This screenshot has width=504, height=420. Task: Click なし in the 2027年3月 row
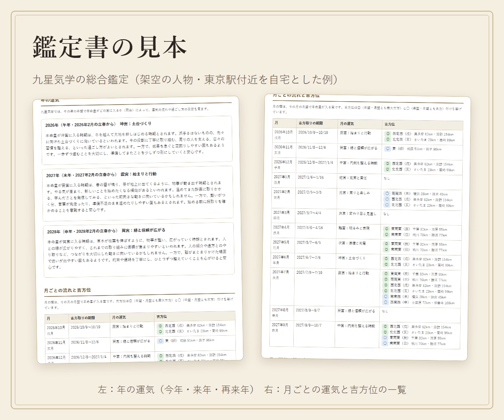click(x=386, y=214)
